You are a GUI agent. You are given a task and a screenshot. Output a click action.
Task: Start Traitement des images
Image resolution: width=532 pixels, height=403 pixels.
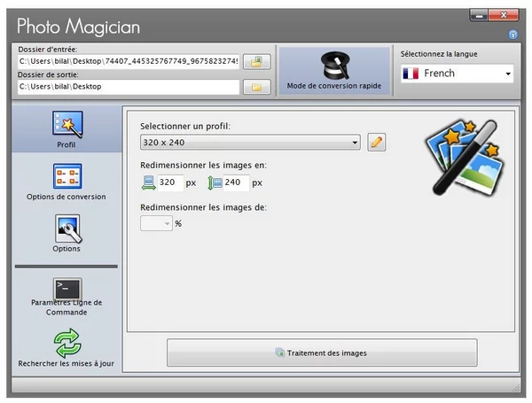[322, 353]
